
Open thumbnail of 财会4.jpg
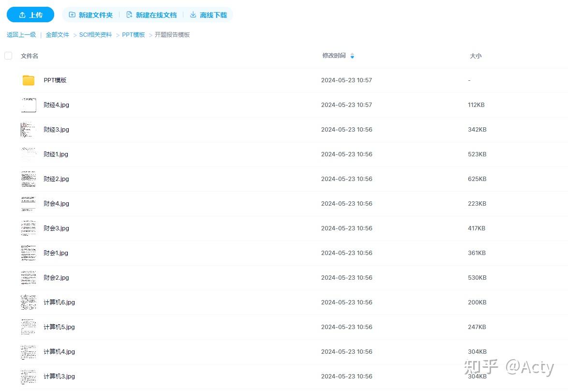click(x=29, y=204)
